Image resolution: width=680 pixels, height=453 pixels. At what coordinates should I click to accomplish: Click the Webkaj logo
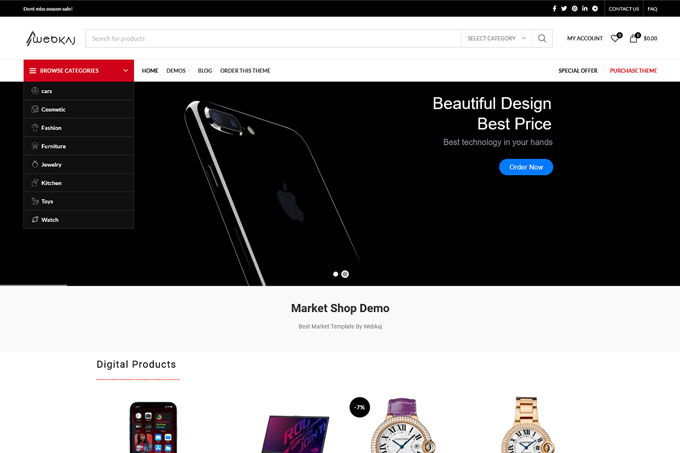point(50,39)
